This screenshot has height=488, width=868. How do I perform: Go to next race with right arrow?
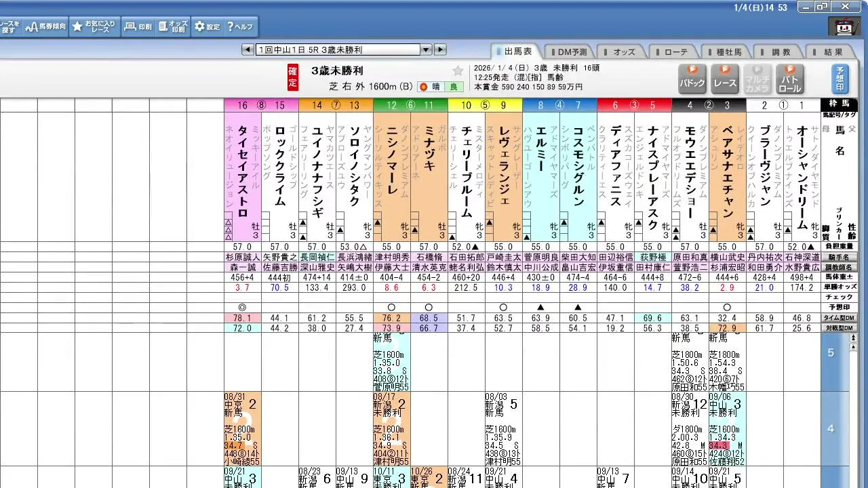[x=440, y=49]
